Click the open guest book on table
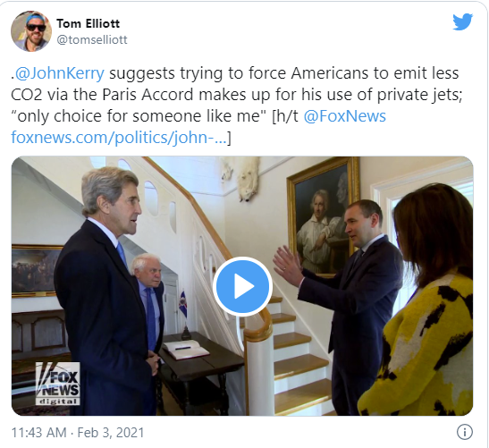Image resolution: width=489 pixels, height=448 pixels. (x=186, y=350)
